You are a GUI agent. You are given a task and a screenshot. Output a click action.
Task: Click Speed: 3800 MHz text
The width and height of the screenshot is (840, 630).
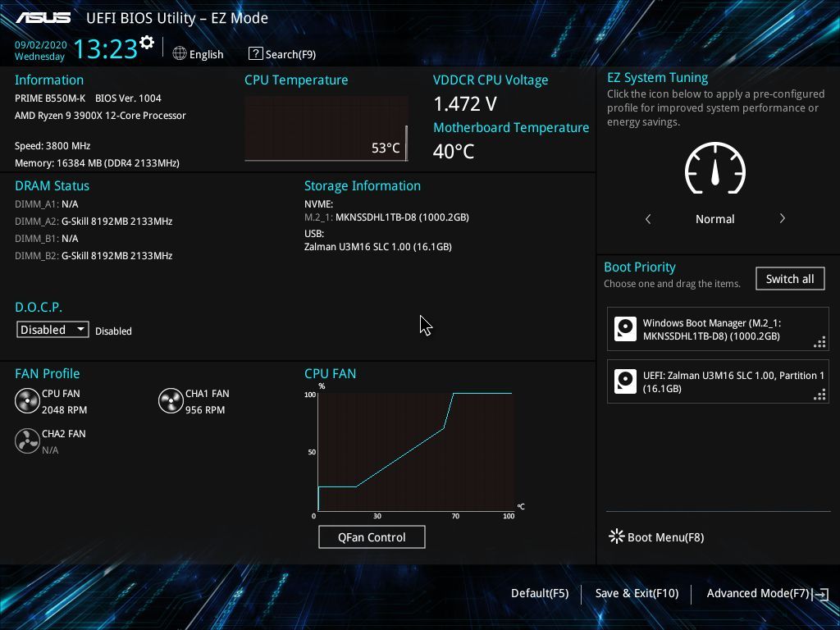tap(52, 146)
